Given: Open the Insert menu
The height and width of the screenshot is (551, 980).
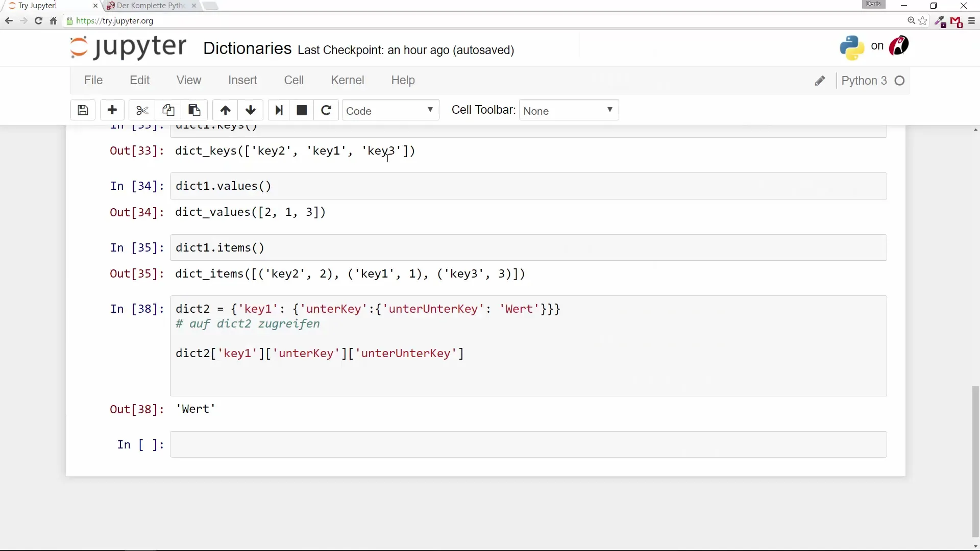Looking at the screenshot, I should 242,80.
